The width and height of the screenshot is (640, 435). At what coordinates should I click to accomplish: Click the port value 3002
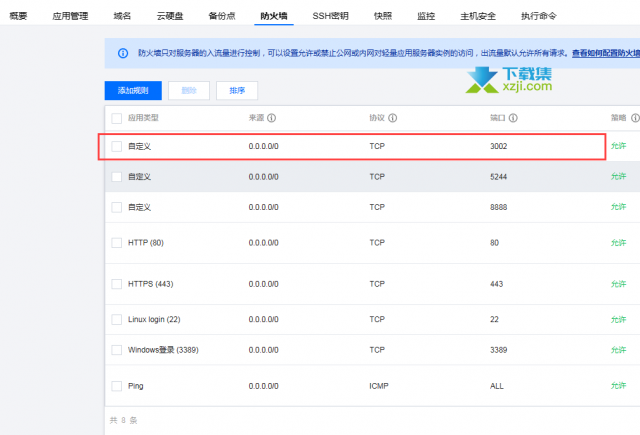tap(498, 146)
